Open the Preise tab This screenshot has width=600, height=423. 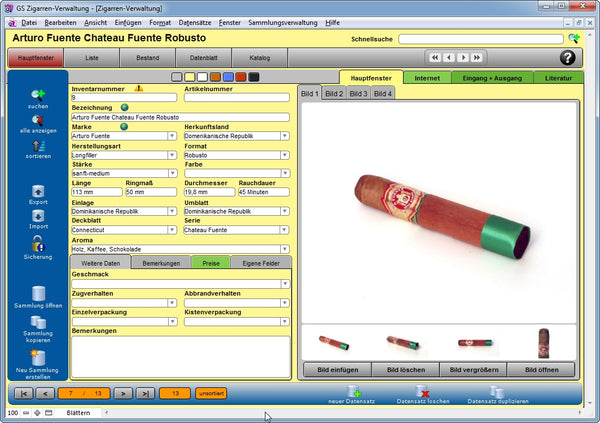point(211,263)
